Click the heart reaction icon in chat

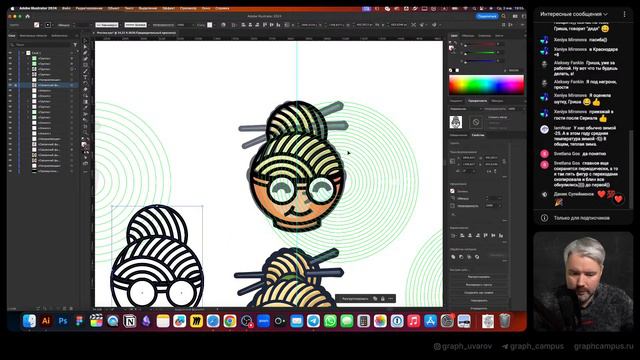click(618, 199)
